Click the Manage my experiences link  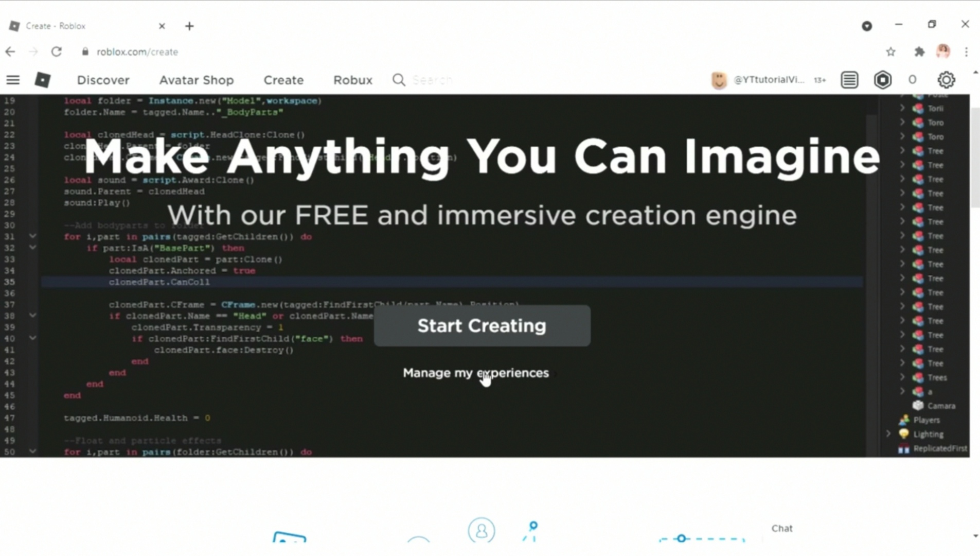[x=476, y=373]
